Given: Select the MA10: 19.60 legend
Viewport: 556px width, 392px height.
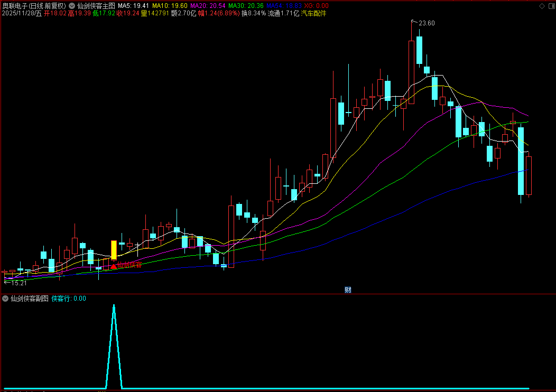Looking at the screenshot, I should pos(170,6).
